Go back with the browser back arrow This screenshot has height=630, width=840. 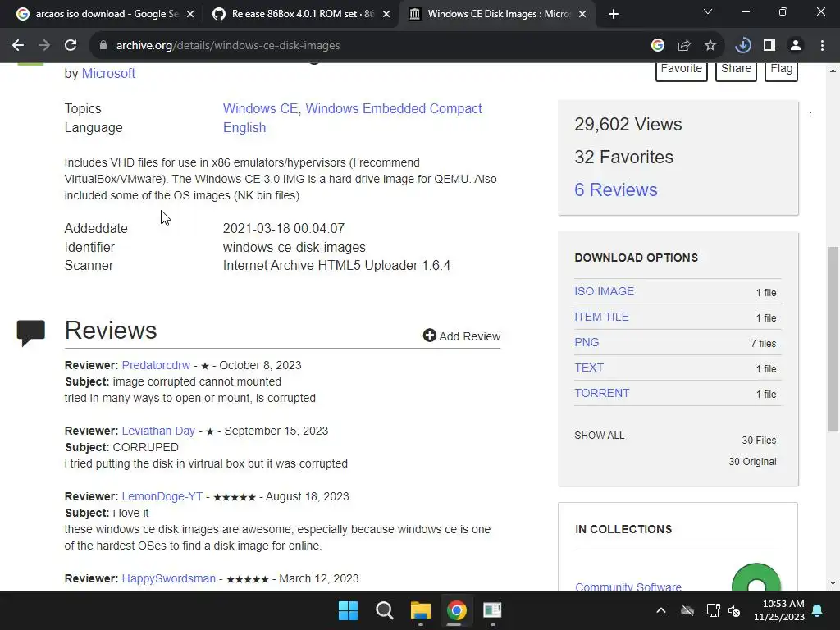(18, 46)
